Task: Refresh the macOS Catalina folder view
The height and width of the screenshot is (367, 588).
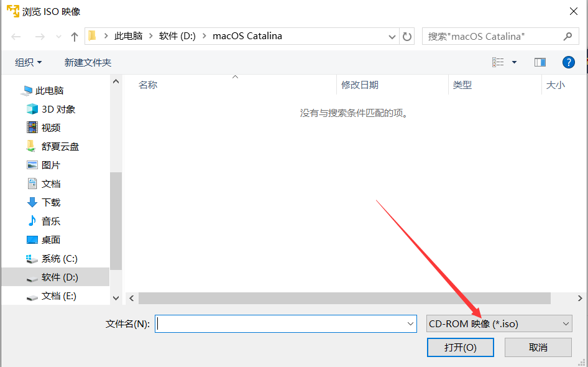Action: (x=407, y=37)
